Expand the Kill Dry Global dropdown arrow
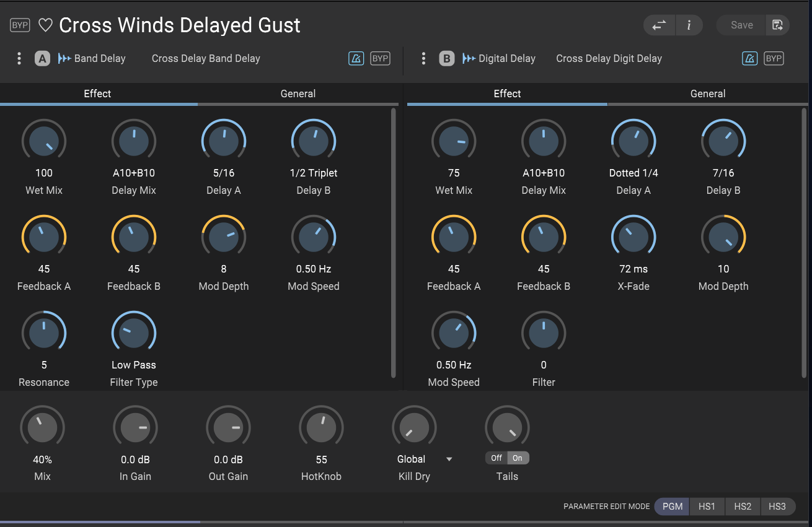The height and width of the screenshot is (527, 812). [449, 459]
